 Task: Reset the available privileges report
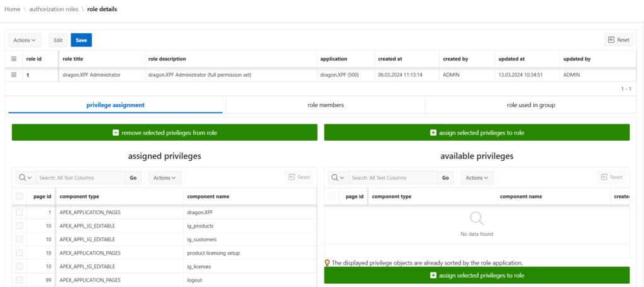point(611,178)
